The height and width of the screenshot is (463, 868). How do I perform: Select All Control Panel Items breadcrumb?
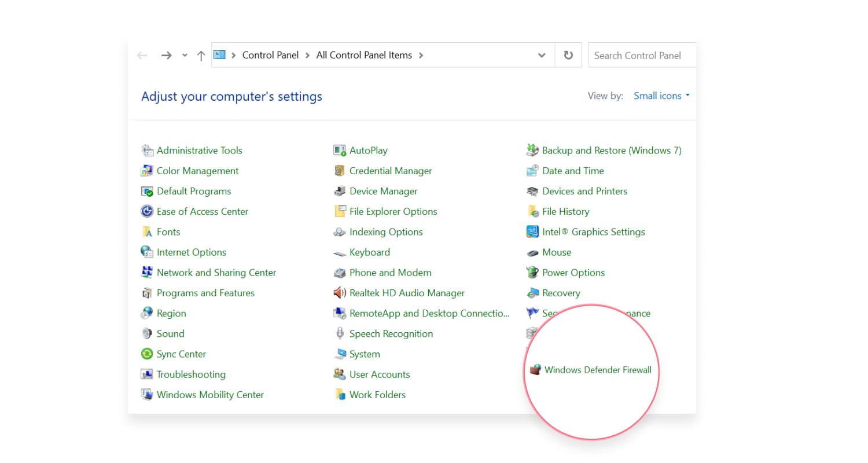364,55
